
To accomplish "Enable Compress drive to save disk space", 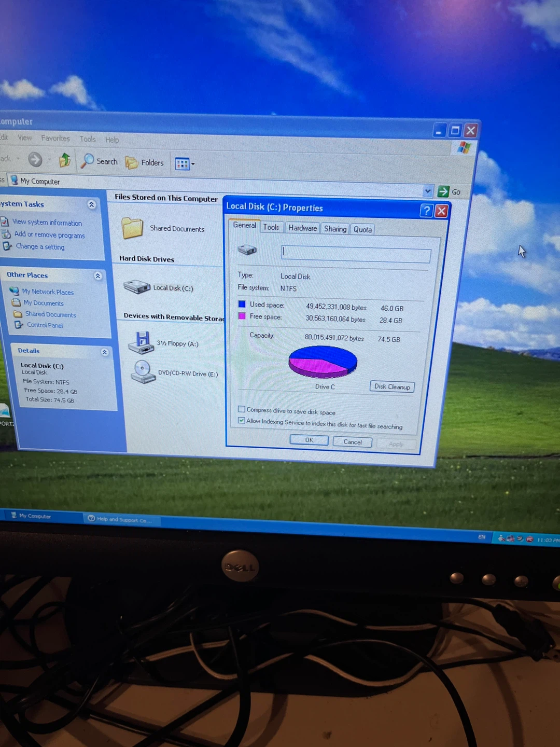I will [x=242, y=409].
